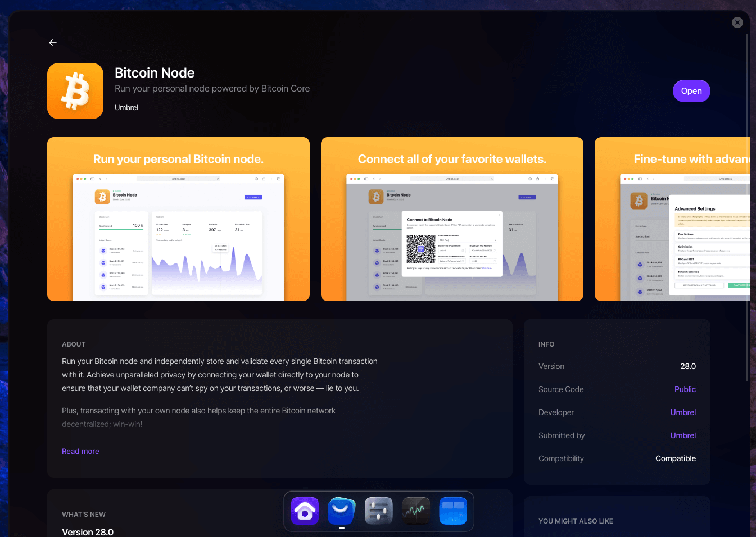
Task: Open the Live Usage graph icon in dock
Action: click(416, 511)
